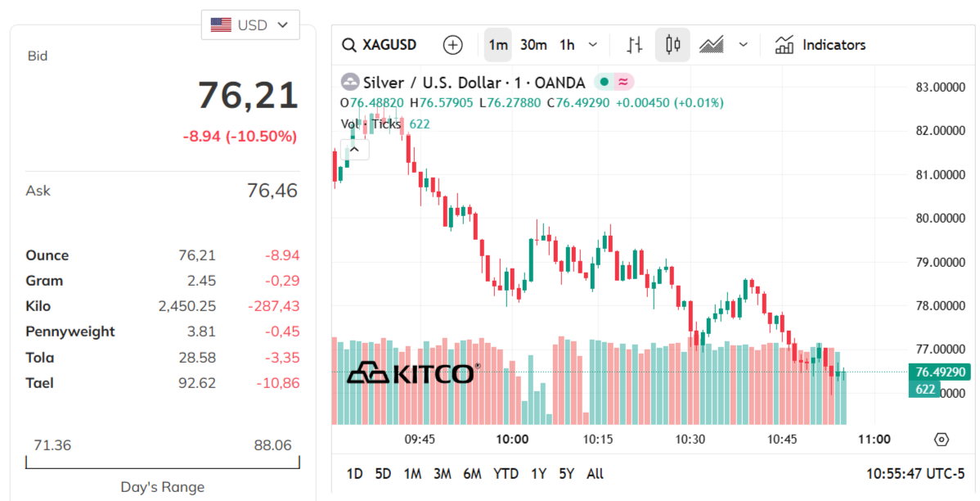
Task: Collapse the legend with the up-arrow button
Action: point(354,149)
